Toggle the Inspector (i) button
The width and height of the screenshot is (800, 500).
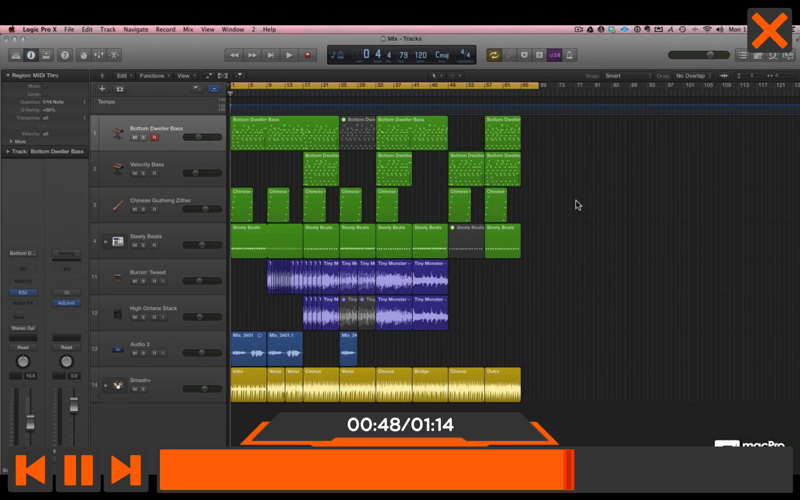pyautogui.click(x=31, y=55)
